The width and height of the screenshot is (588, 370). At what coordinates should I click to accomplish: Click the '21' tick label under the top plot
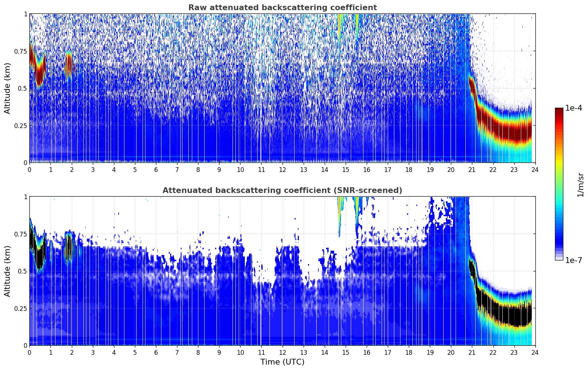pyautogui.click(x=472, y=169)
